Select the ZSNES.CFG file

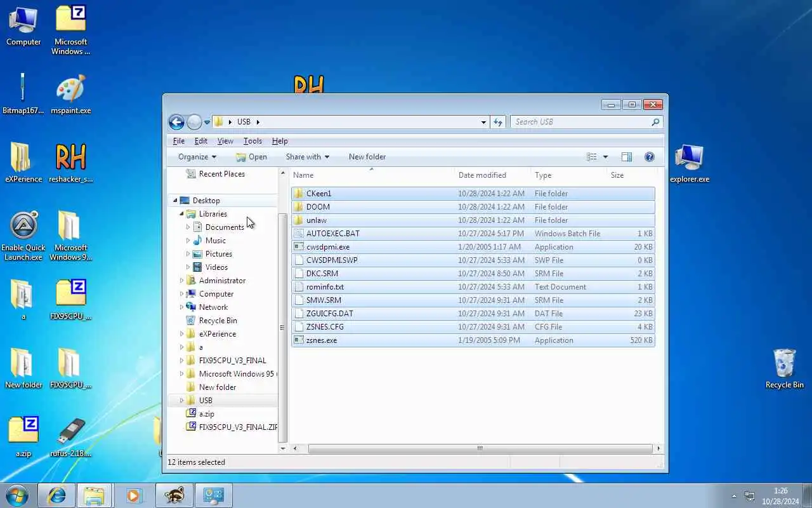(473, 327)
